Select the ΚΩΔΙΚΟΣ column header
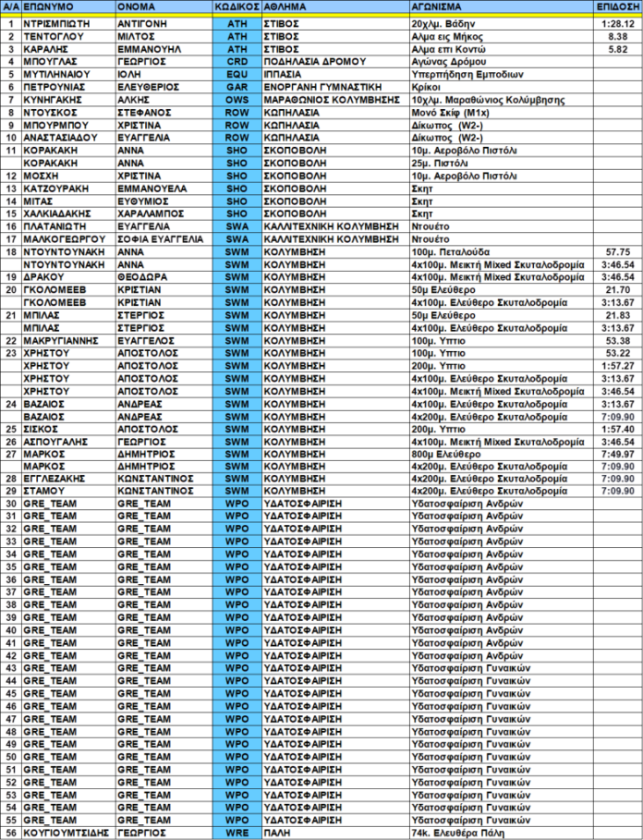643x840 pixels. (x=237, y=6)
